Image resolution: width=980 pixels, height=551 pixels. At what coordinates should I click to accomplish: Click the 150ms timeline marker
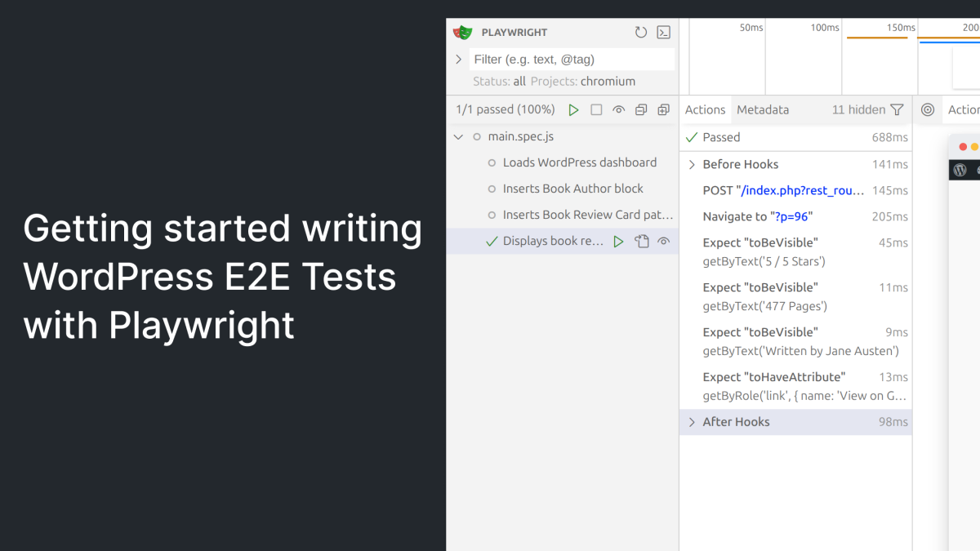(901, 28)
